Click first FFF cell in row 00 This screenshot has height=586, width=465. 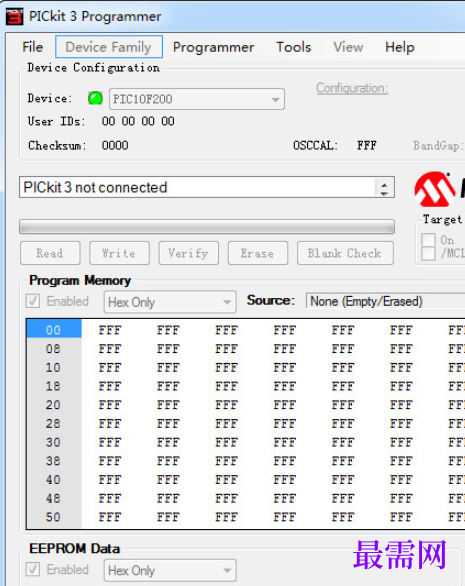pyautogui.click(x=110, y=330)
